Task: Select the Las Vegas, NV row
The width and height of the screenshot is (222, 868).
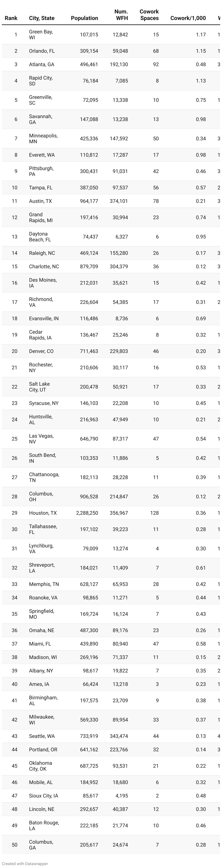Action: 111,439
